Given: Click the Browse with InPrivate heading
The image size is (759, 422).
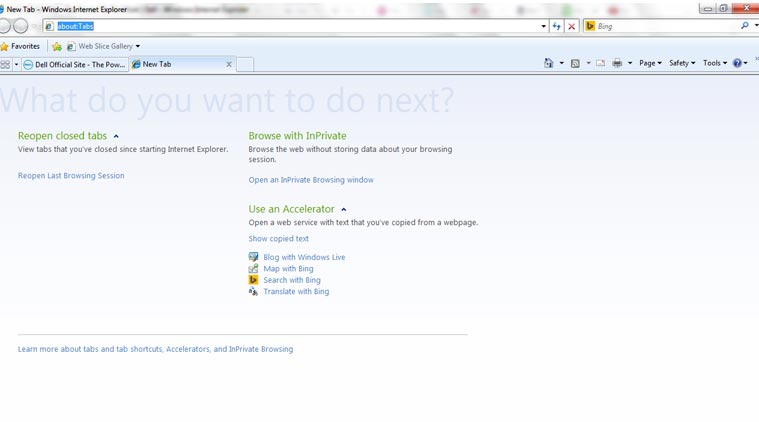Looking at the screenshot, I should [x=297, y=136].
